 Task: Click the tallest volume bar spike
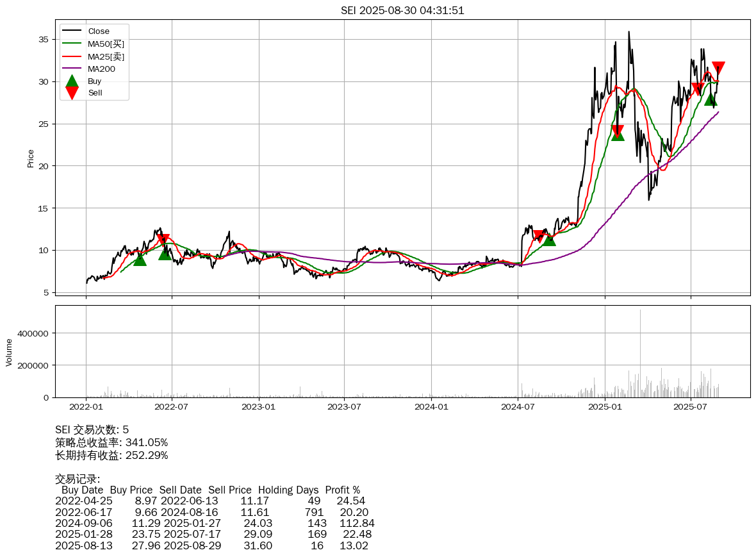tap(640, 353)
